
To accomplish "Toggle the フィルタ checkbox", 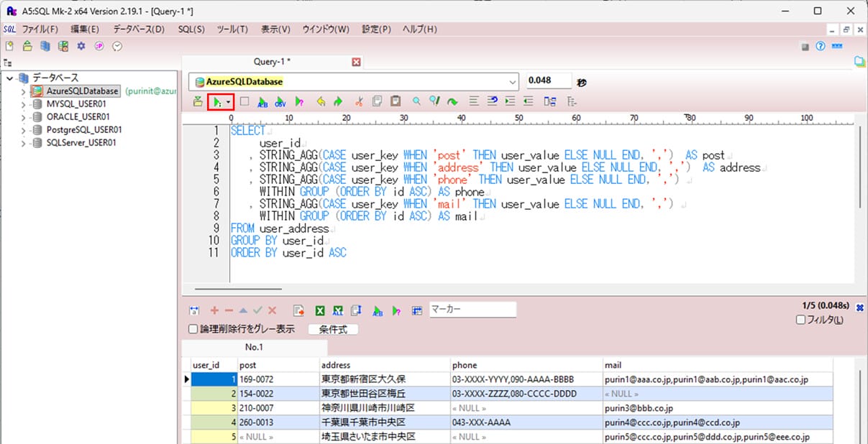I will point(801,320).
